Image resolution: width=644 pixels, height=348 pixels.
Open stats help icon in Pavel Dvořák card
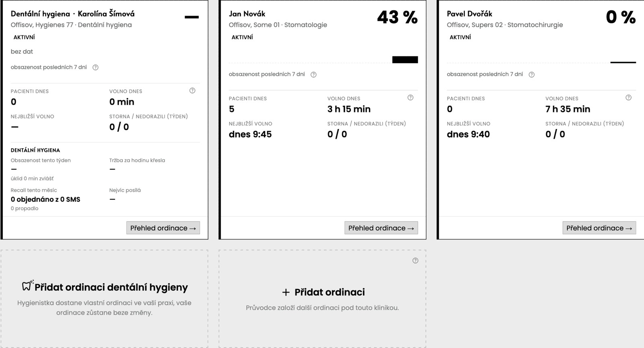coord(629,97)
